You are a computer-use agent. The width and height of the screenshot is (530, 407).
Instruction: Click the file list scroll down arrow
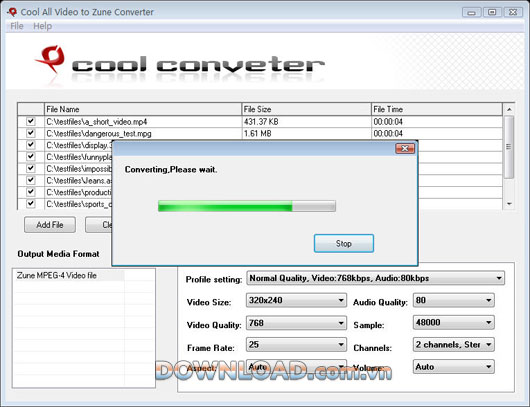[x=509, y=204]
